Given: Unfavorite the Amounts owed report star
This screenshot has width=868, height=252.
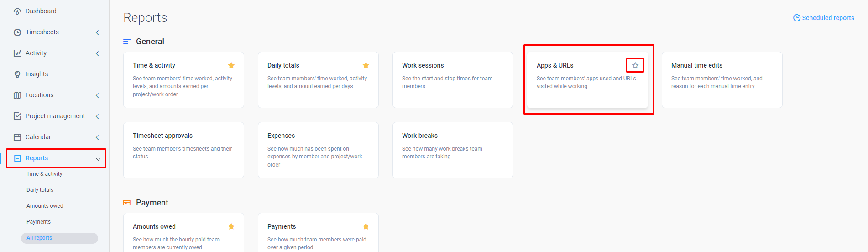Looking at the screenshot, I should (x=231, y=226).
